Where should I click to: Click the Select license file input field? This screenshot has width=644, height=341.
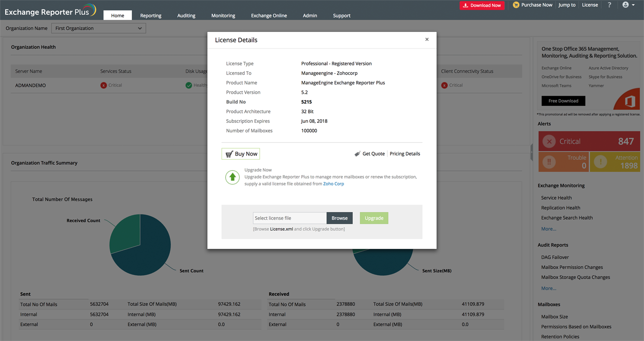pos(290,218)
